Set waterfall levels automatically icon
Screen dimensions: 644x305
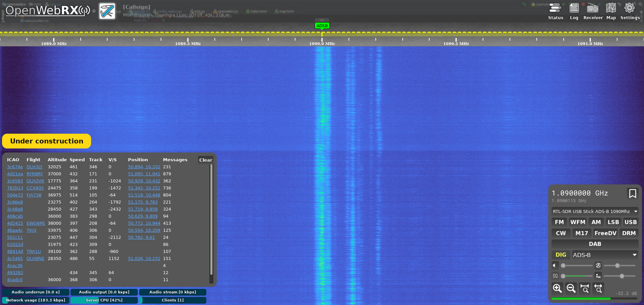coord(598,276)
